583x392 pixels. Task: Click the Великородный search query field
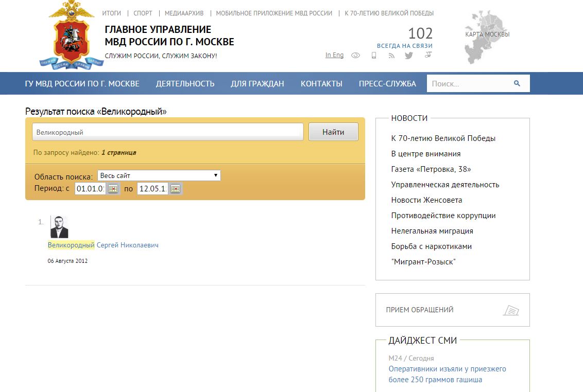click(168, 132)
